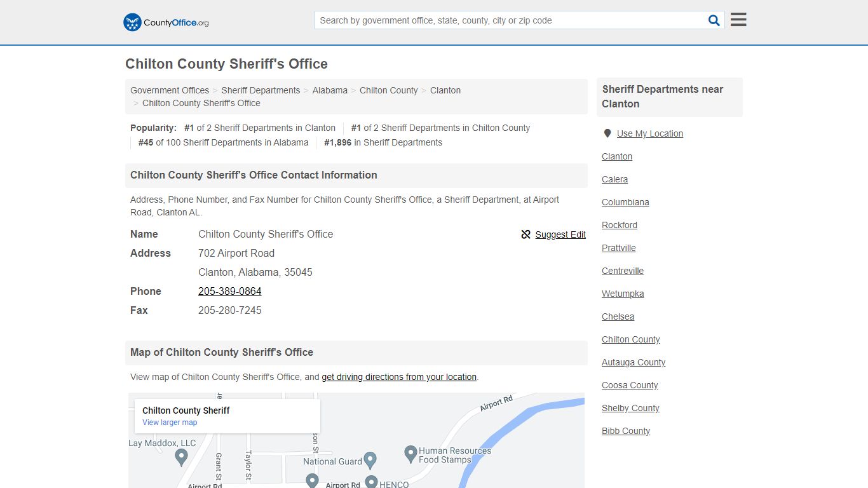868x488 pixels.
Task: Click Use My Location
Action: 650,133
